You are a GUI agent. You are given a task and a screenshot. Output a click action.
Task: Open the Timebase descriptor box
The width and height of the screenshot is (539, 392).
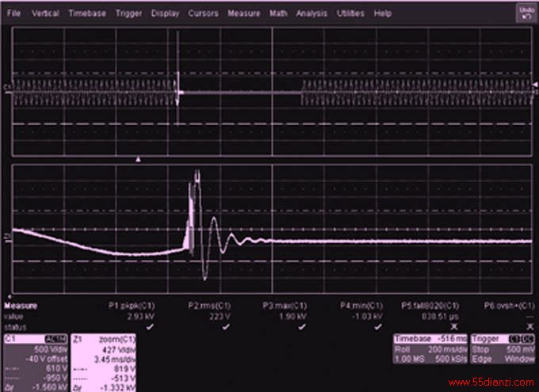[x=430, y=348]
